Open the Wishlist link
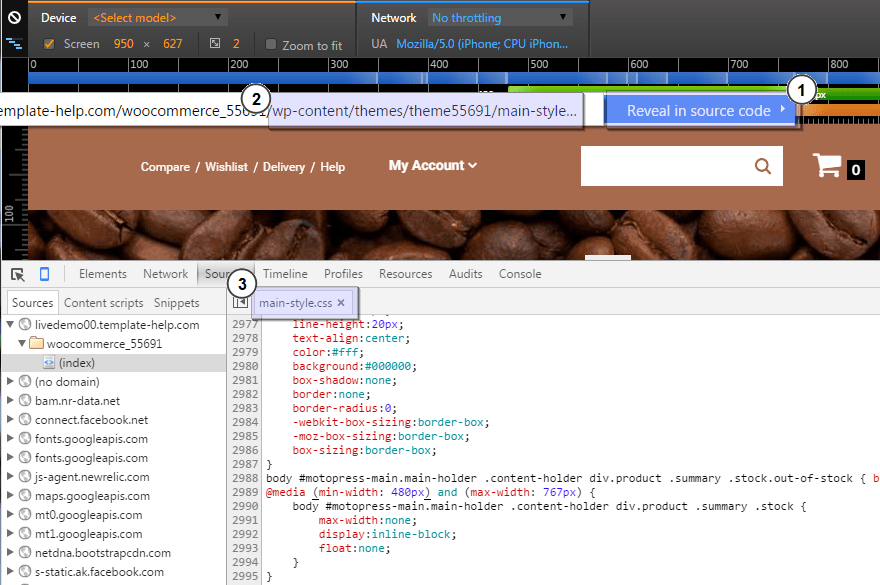The height and width of the screenshot is (585, 880). coord(226,167)
